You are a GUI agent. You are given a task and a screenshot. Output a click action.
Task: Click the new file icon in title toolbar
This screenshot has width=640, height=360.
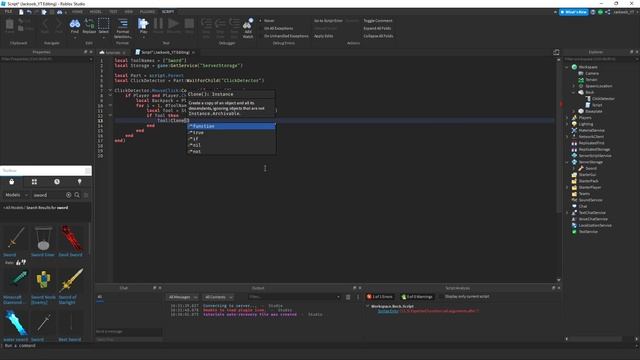pos(21,12)
